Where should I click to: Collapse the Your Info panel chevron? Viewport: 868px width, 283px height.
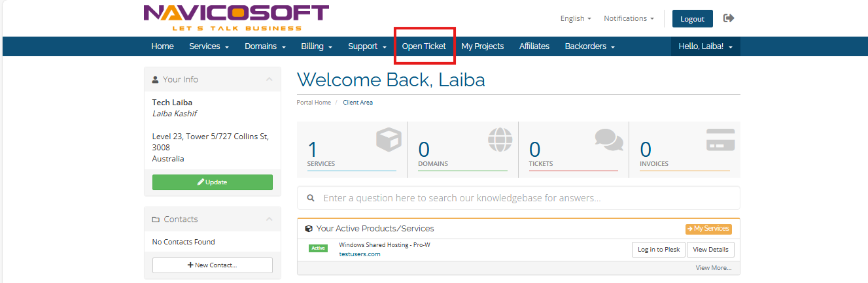pos(269,79)
